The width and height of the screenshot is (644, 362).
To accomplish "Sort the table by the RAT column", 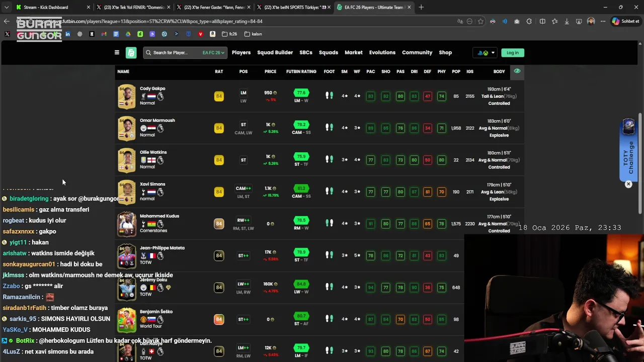I will 219,71.
